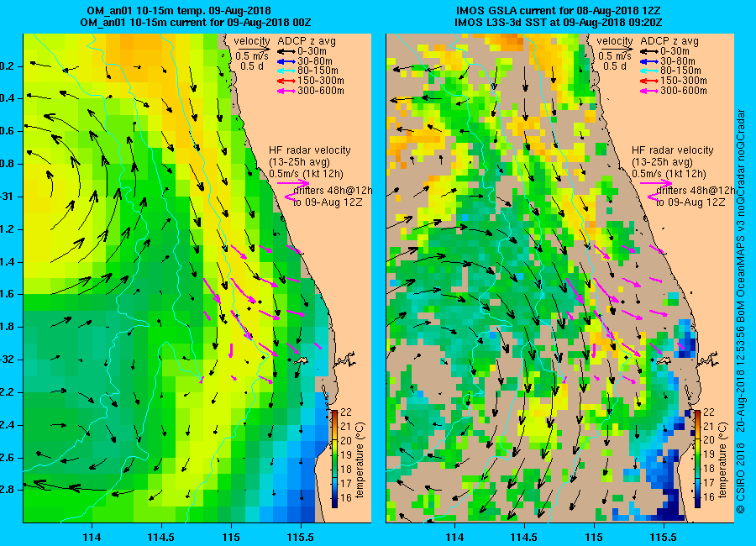756x546 pixels.
Task: Click the temperature colour bar in IMOS map
Action: (698, 459)
